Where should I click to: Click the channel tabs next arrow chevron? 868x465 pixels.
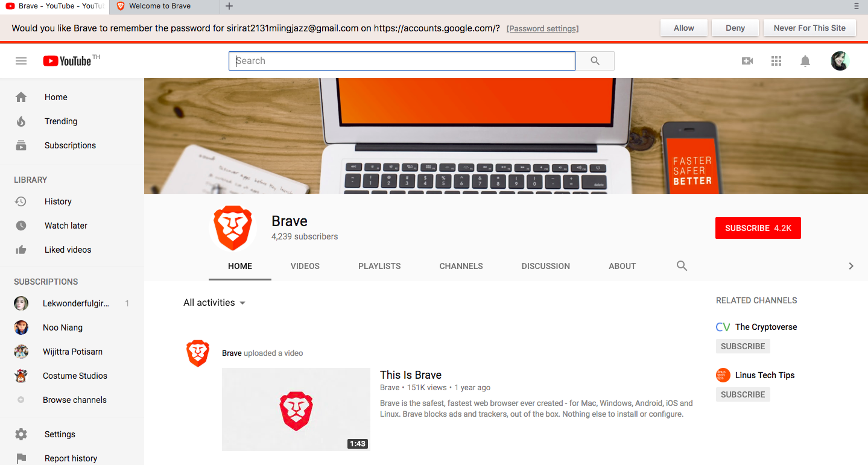(851, 266)
